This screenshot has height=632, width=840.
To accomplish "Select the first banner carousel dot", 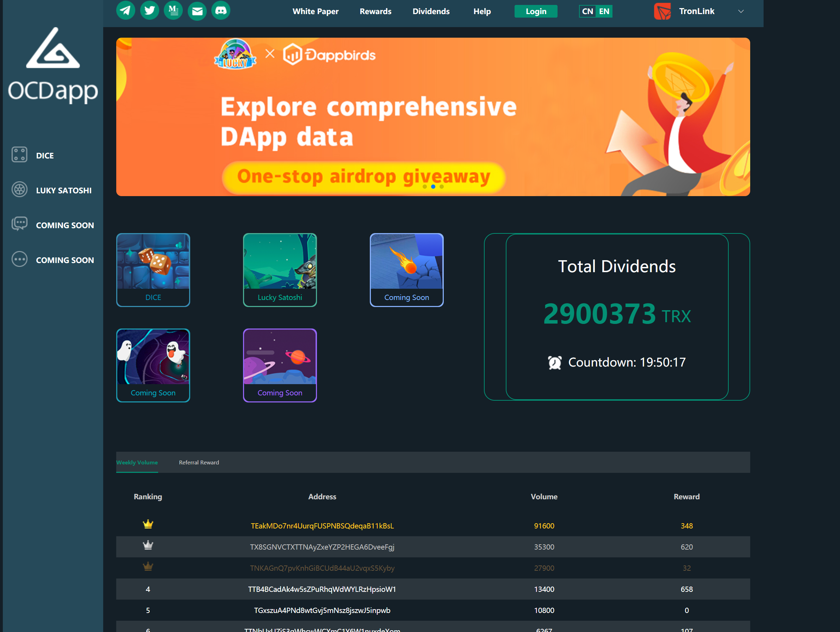I will 424,187.
